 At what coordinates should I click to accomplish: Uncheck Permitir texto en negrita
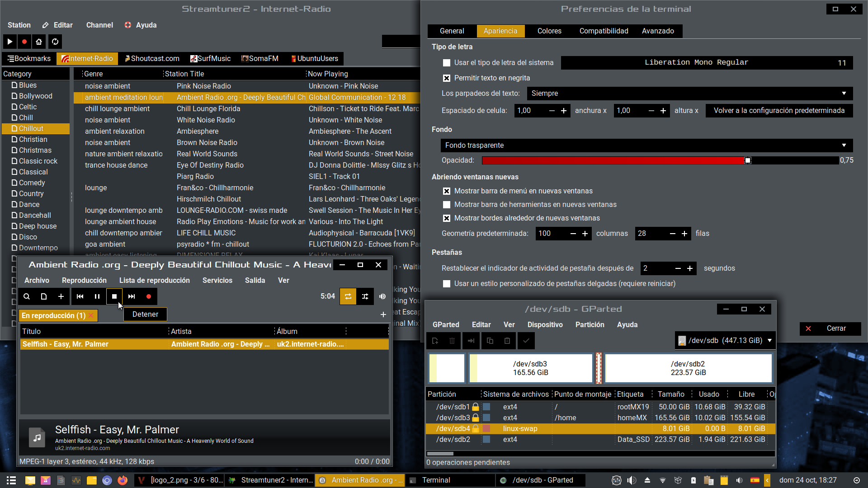pyautogui.click(x=447, y=78)
